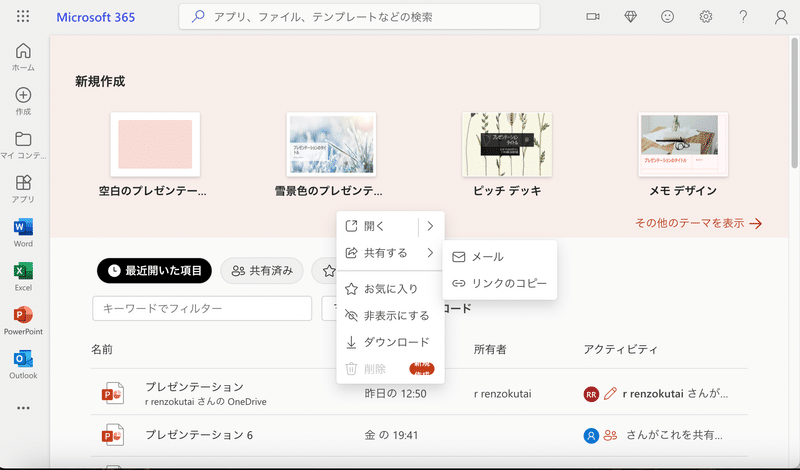Click the diamond premium icon
The width and height of the screenshot is (800, 470).
[631, 17]
